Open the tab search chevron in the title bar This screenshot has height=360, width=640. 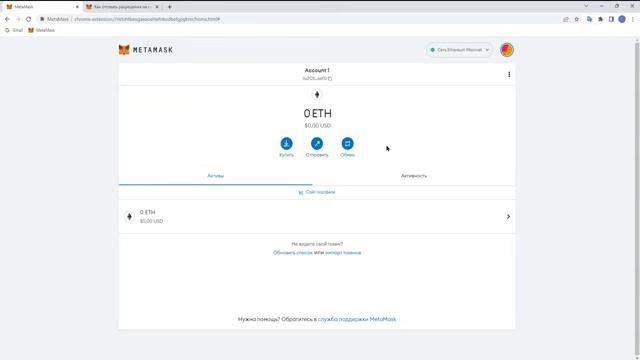click(x=586, y=6)
